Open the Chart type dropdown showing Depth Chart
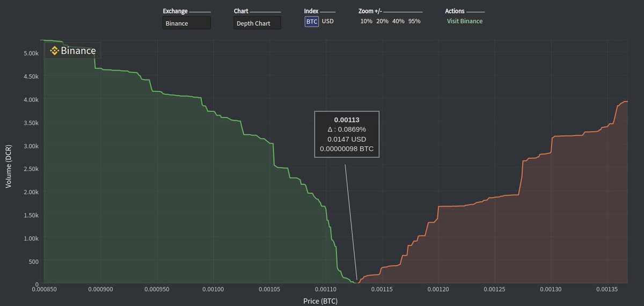 (x=257, y=23)
